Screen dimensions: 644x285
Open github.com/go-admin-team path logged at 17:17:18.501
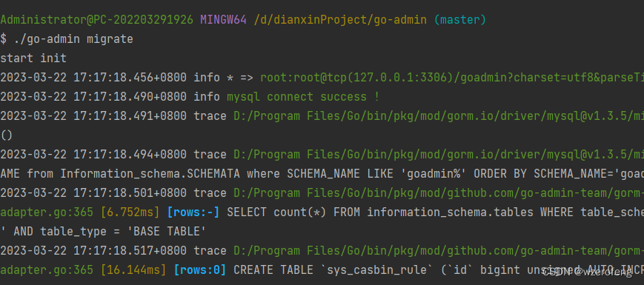click(x=439, y=193)
